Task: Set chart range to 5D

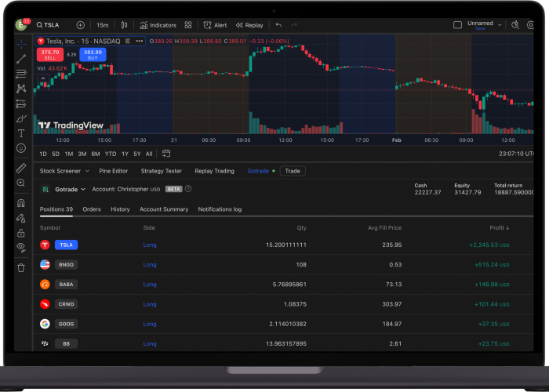Action: click(56, 154)
